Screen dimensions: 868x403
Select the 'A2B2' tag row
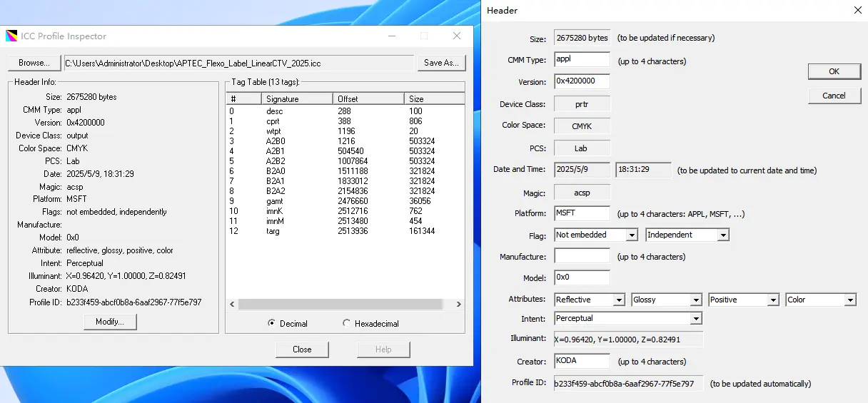(345, 161)
